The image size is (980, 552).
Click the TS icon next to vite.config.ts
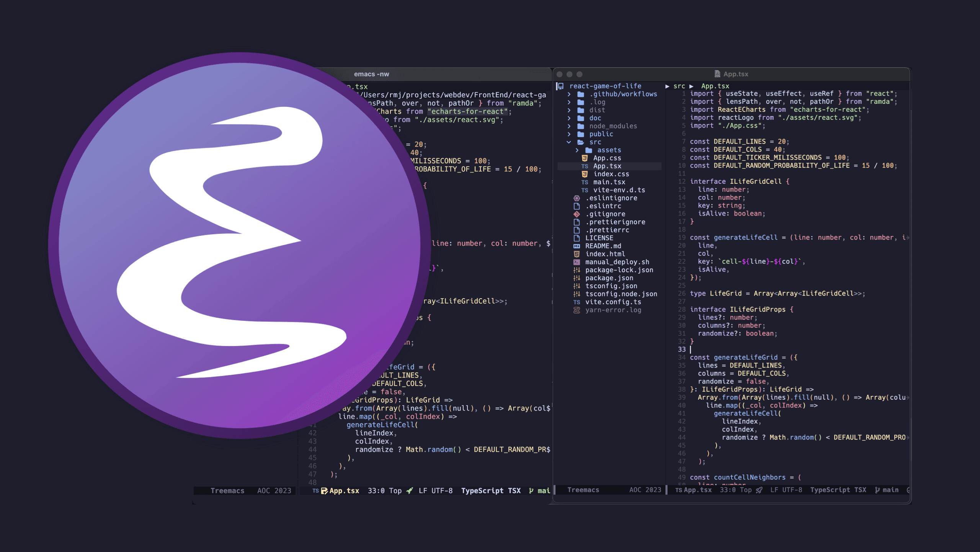coord(577,302)
